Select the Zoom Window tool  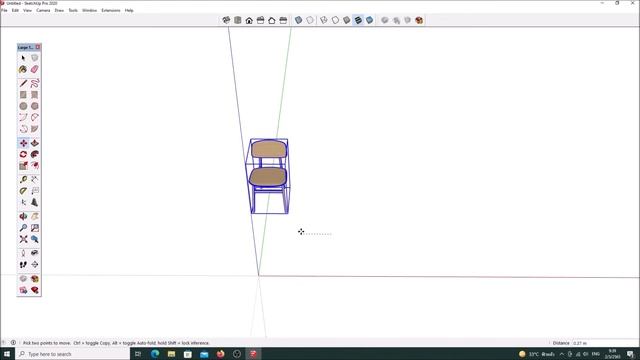coord(35,228)
